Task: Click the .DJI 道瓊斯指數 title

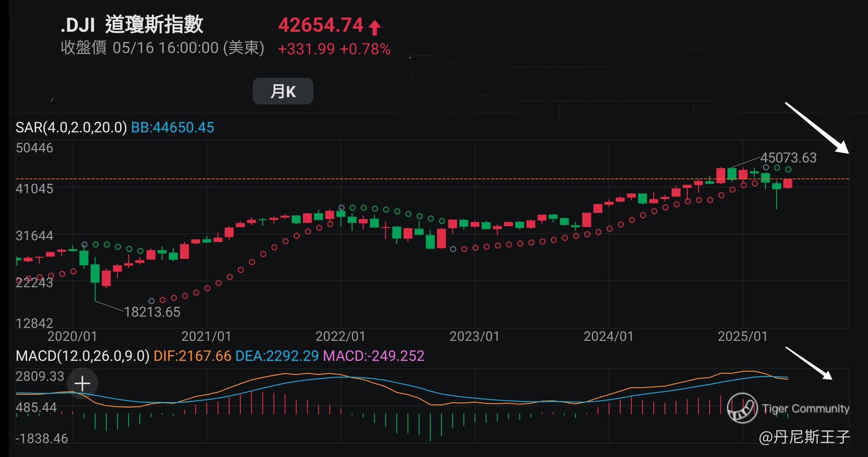Action: [x=132, y=24]
